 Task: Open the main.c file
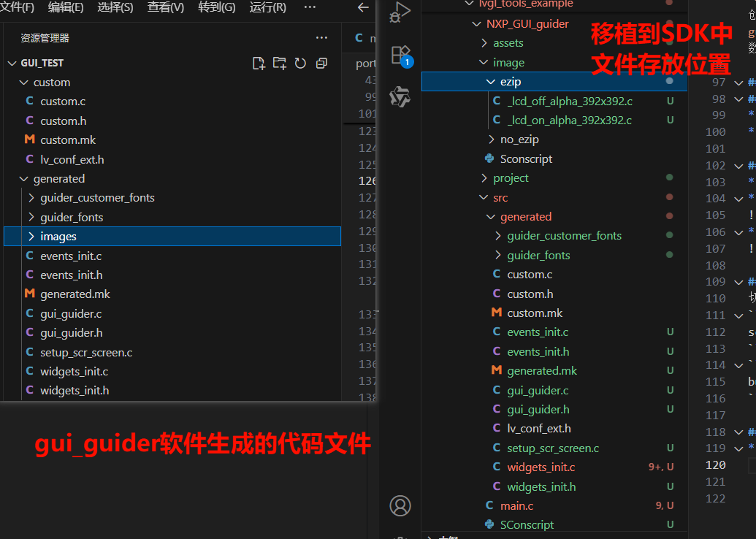coord(516,505)
